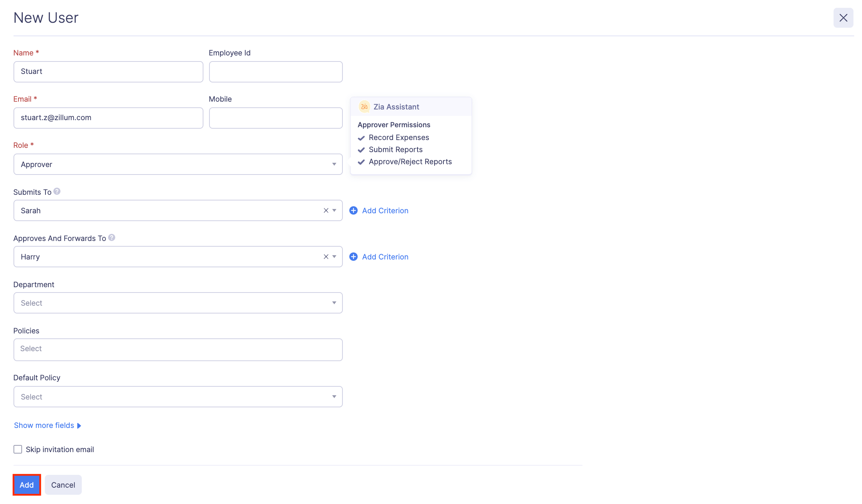862x504 pixels.
Task: Clear Harry from Approves And Forwards To
Action: 326,257
